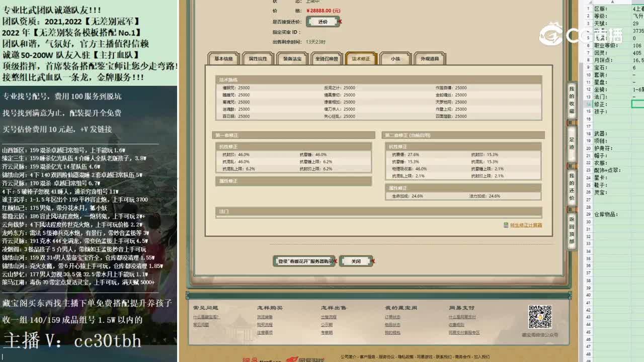Click the 关闭 close button
This screenshot has height=362, width=644.
(x=356, y=261)
